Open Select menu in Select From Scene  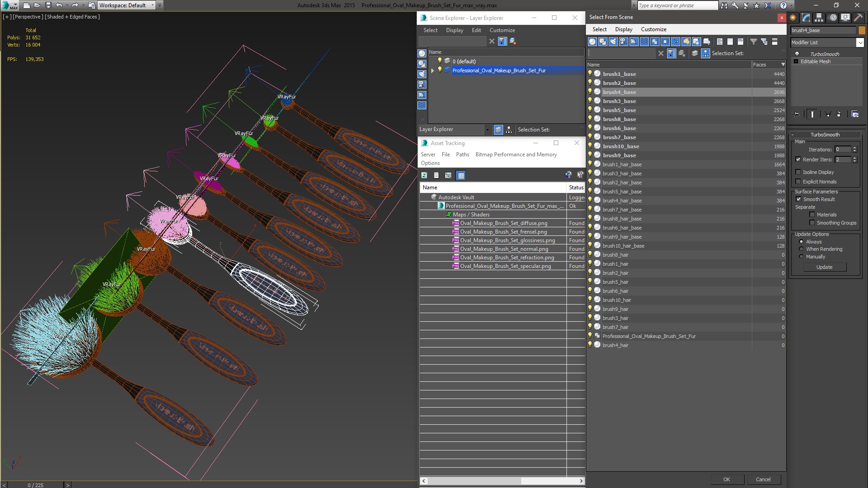[599, 29]
